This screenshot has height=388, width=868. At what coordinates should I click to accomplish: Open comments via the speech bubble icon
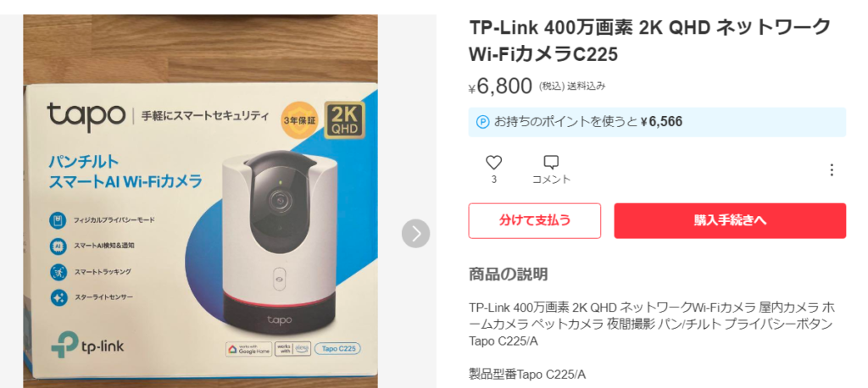click(x=551, y=163)
